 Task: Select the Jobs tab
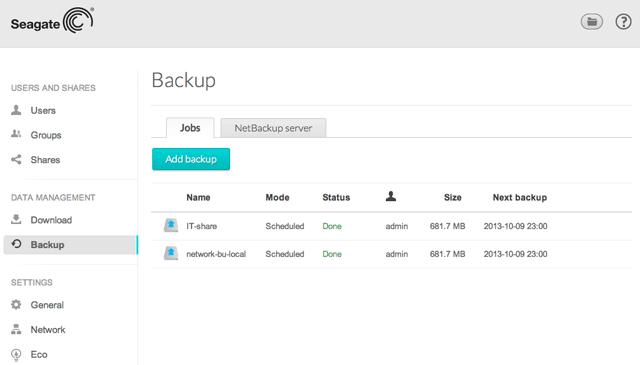(190, 128)
